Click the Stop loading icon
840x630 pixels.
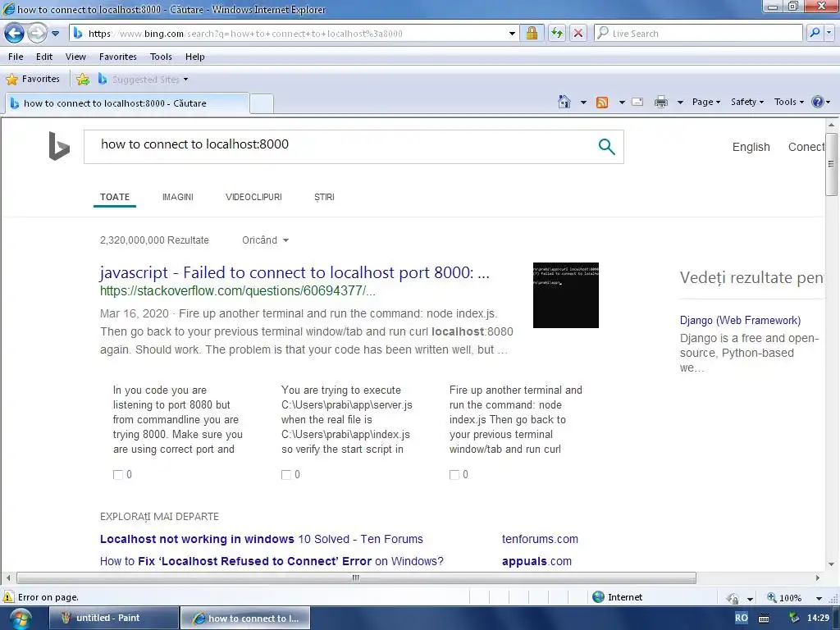578,33
